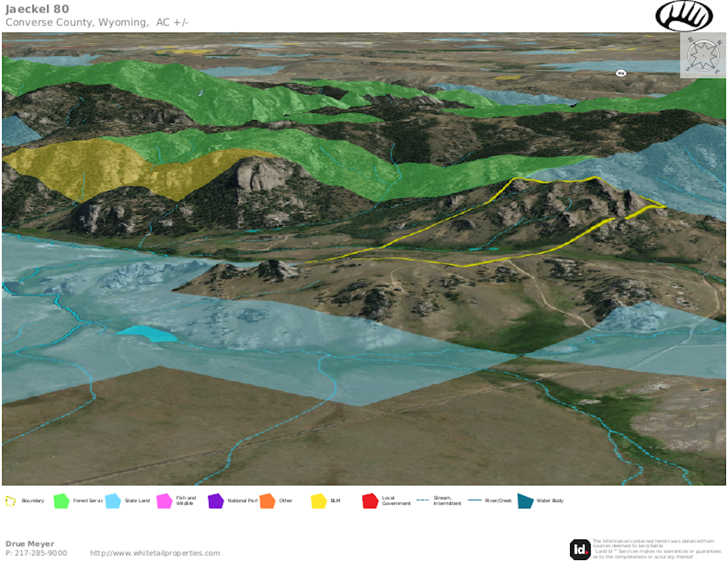Click the bright cyan pond on the map
728x563 pixels.
(x=148, y=334)
